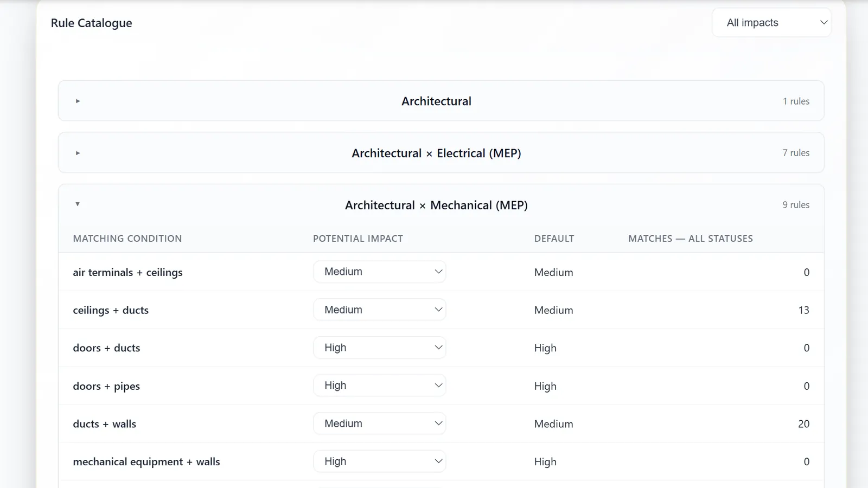Open impact dropdown for mechanical equipment + walls
Viewport: 868px width, 488px height.
click(x=380, y=461)
